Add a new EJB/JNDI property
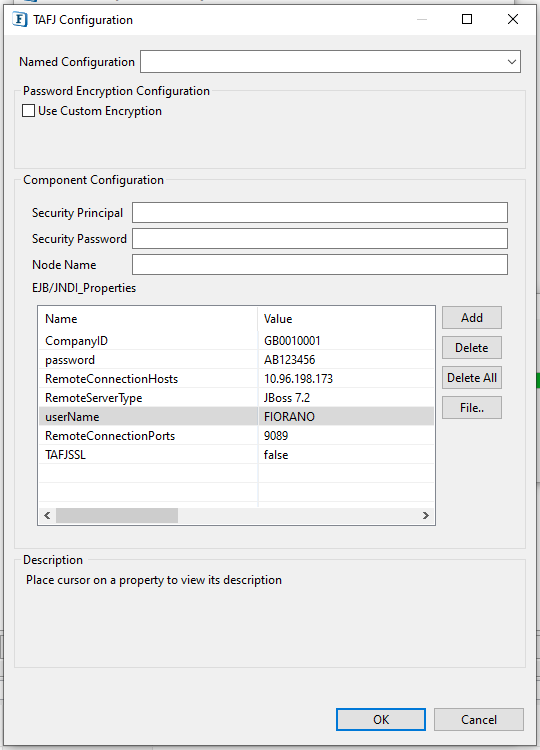 click(472, 318)
